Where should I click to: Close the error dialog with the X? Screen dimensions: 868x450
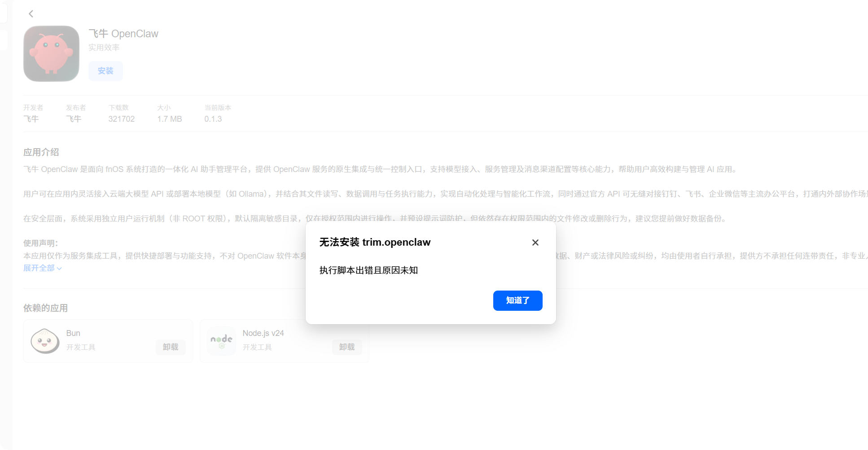535,243
